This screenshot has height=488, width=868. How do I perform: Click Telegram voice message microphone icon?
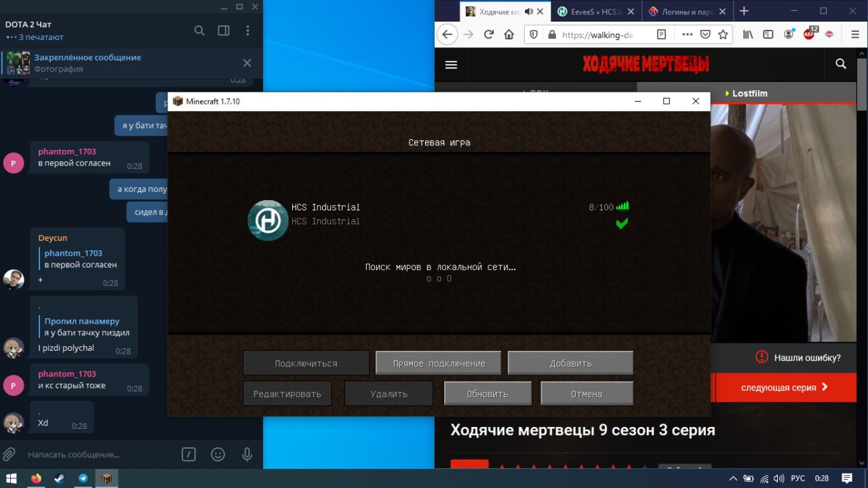pos(247,454)
